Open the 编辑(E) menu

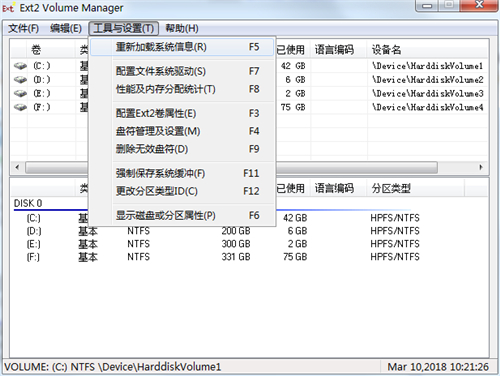point(66,29)
